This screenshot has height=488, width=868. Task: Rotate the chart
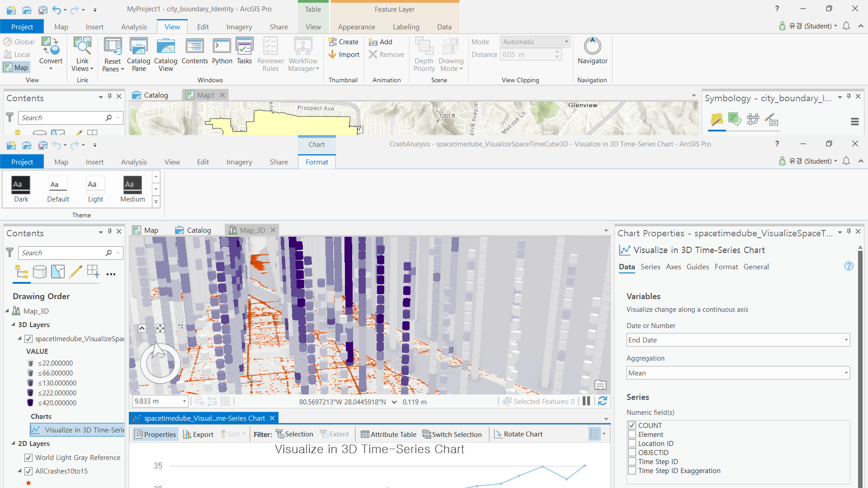pos(518,434)
